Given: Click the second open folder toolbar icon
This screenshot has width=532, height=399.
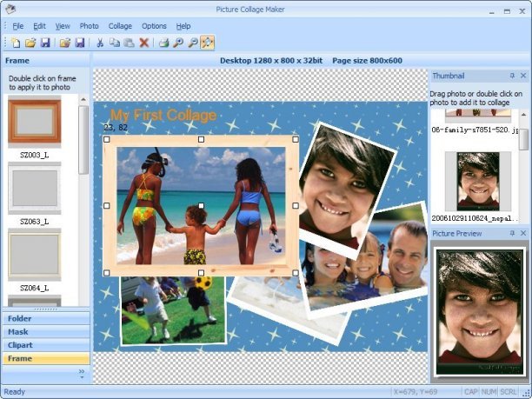Looking at the screenshot, I should tap(65, 43).
